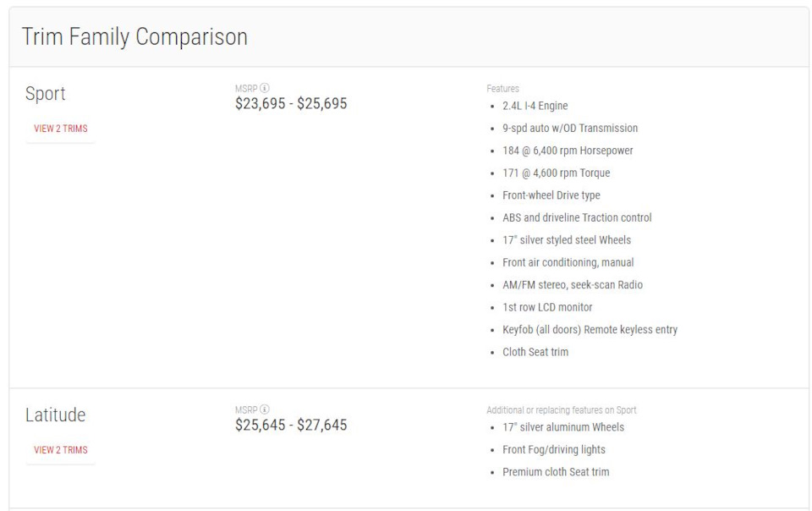Click 17" silver styled steel Wheels item

point(567,239)
